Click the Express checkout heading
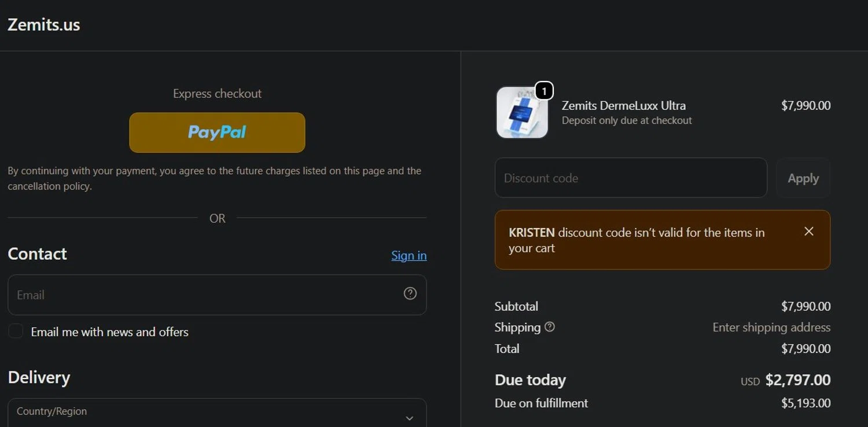This screenshot has width=868, height=427. [x=217, y=94]
